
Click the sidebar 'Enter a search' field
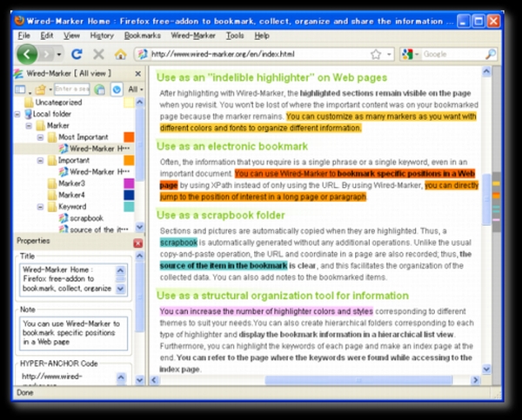[72, 89]
